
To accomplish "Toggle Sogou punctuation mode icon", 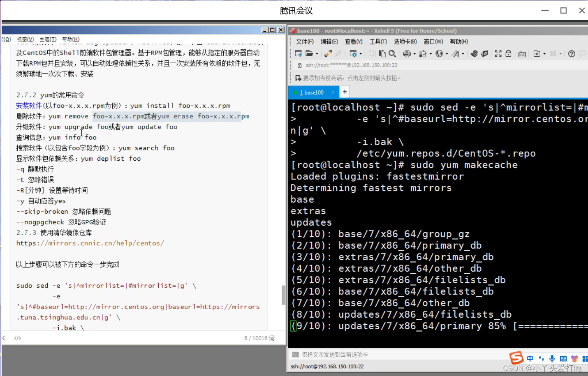I will (541, 358).
